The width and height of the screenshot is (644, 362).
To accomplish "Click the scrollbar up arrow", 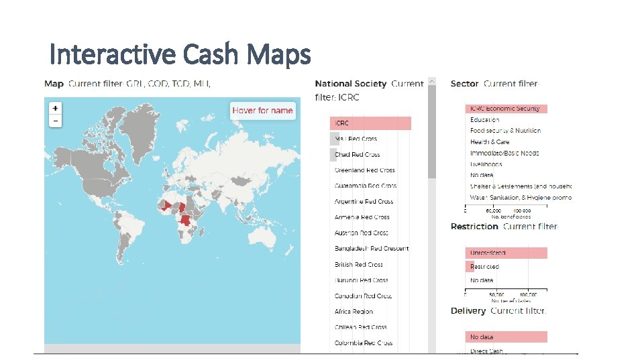I will click(x=431, y=81).
